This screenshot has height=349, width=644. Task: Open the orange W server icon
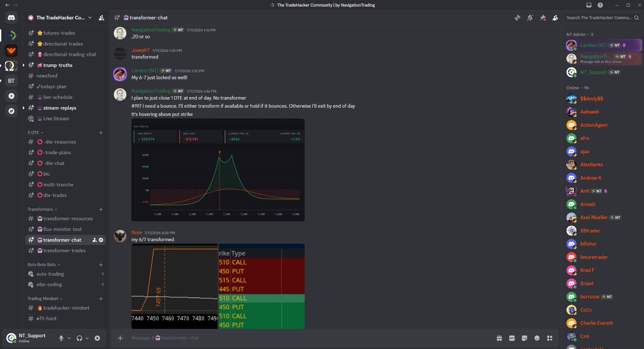coord(11,51)
